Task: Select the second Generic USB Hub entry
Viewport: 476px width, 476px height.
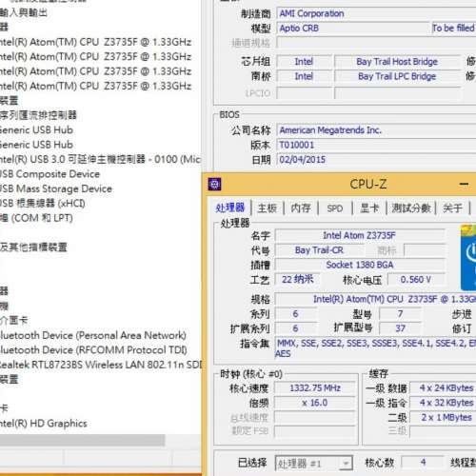Action: click(x=36, y=145)
